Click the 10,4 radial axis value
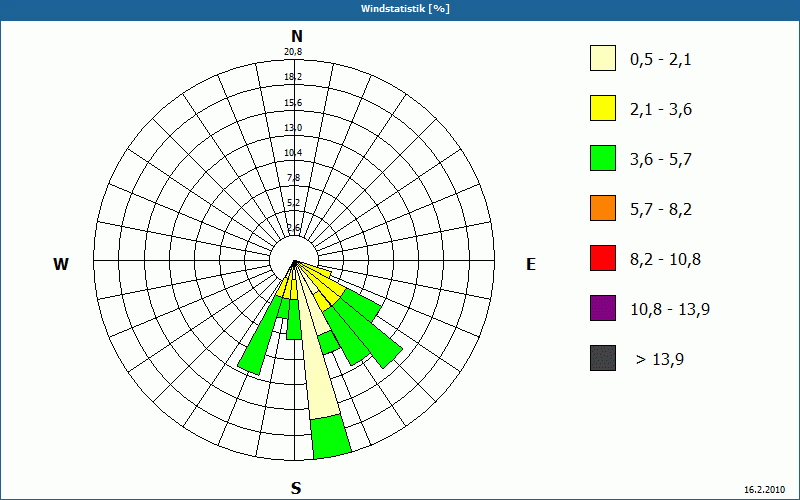Viewport: 800px width, 500px height. coord(293,153)
